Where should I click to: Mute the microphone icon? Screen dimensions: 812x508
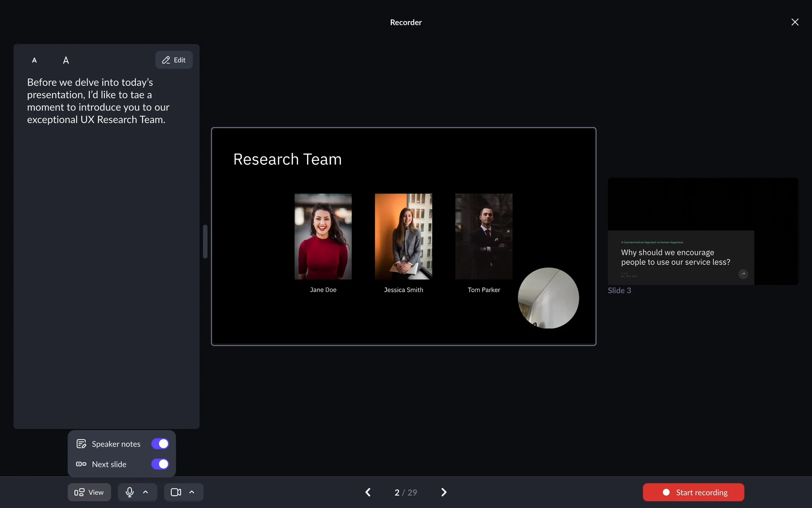click(x=129, y=492)
